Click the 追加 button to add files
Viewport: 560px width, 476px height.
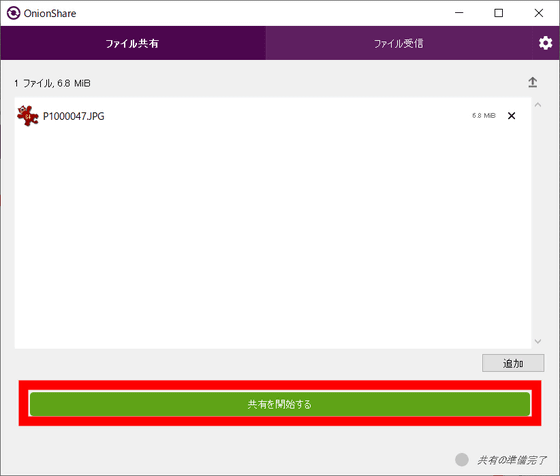(x=513, y=363)
